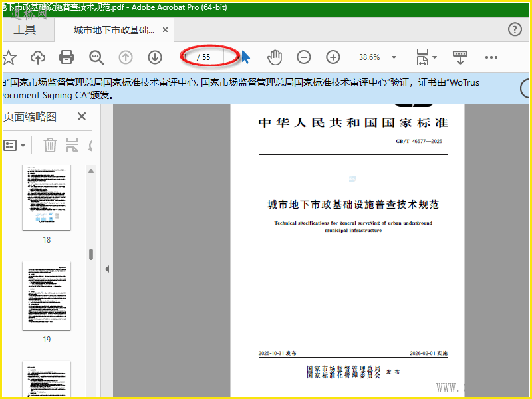Select page 19 thumbnail

pyautogui.click(x=47, y=295)
